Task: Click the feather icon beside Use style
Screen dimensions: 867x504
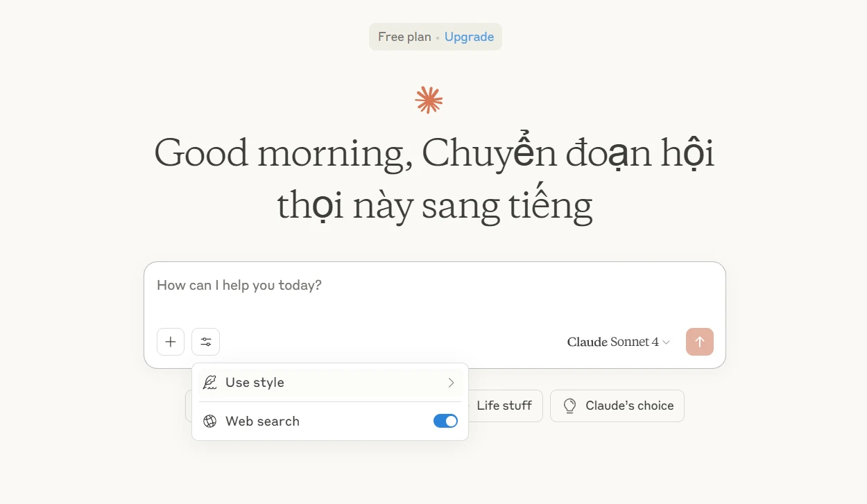Action: pos(209,383)
